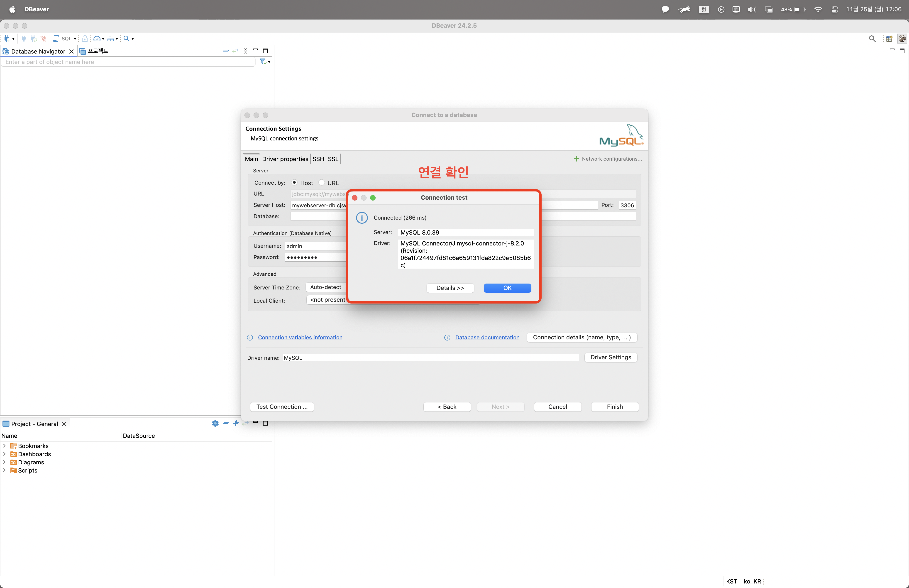
Task: Open Server Time Zone Auto-detect combo
Action: (326, 287)
